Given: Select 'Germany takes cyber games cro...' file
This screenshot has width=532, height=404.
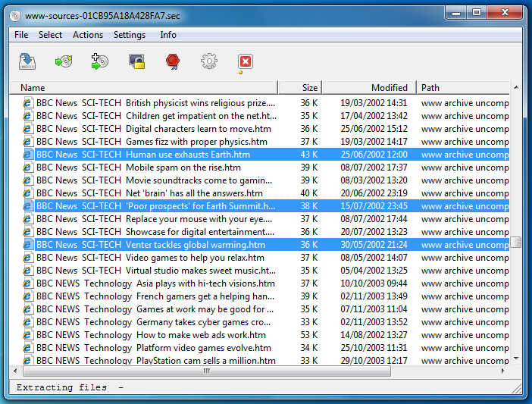Looking at the screenshot, I should 153,322.
